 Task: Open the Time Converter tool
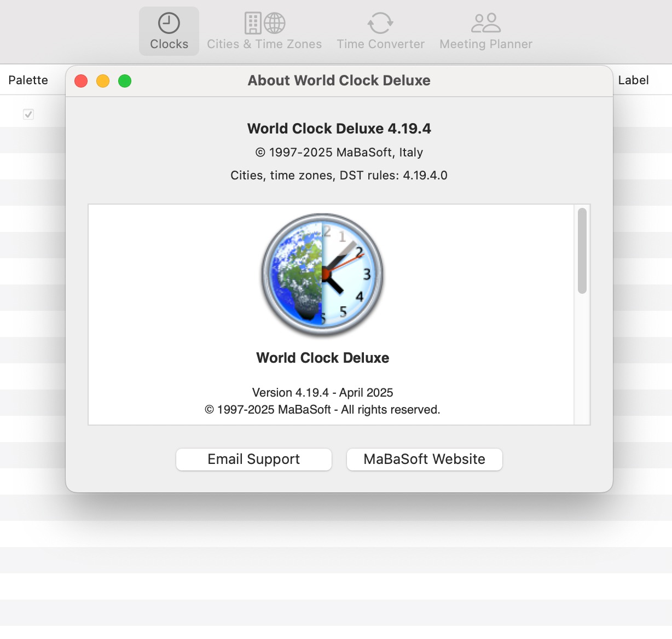click(380, 31)
